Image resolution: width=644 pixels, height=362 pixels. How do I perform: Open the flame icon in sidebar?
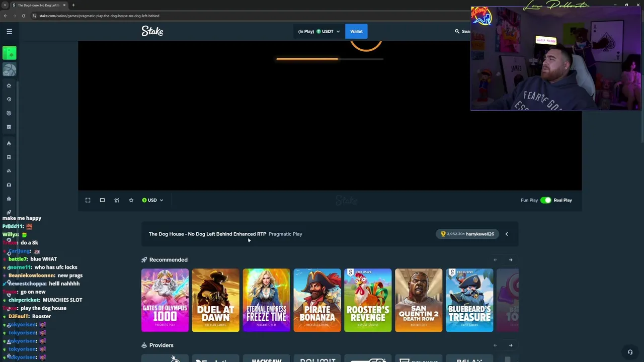point(9,143)
